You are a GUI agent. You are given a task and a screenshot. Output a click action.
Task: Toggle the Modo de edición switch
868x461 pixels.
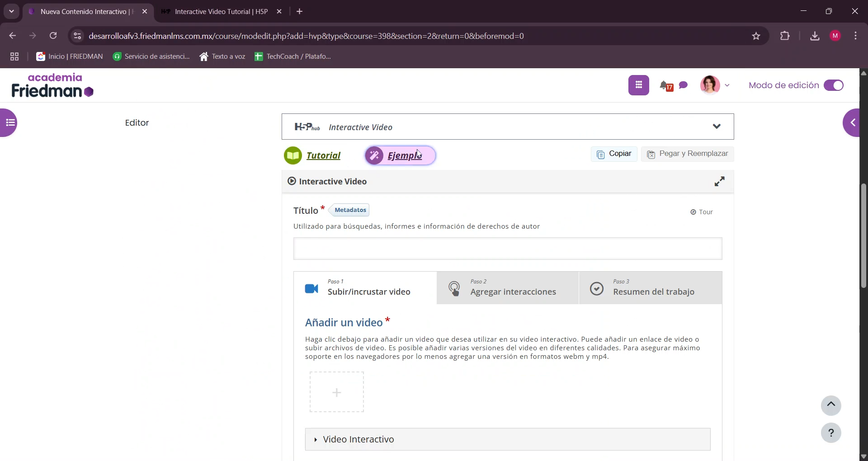click(x=833, y=85)
